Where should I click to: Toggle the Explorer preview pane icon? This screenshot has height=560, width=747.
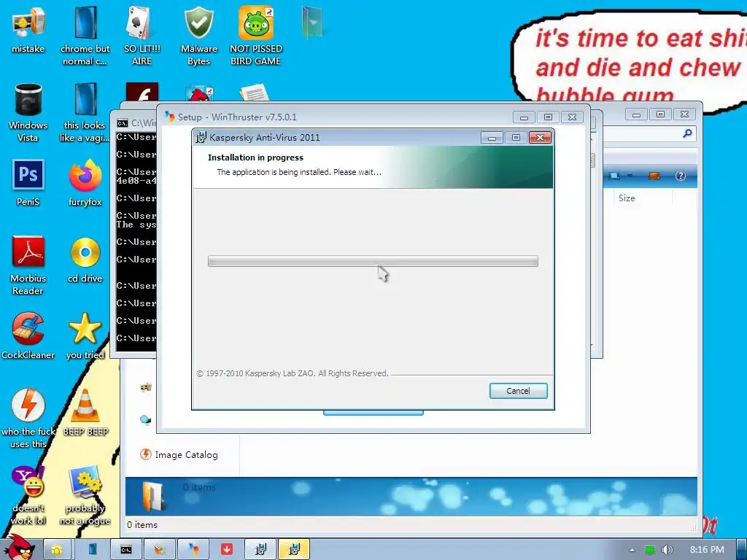(654, 176)
